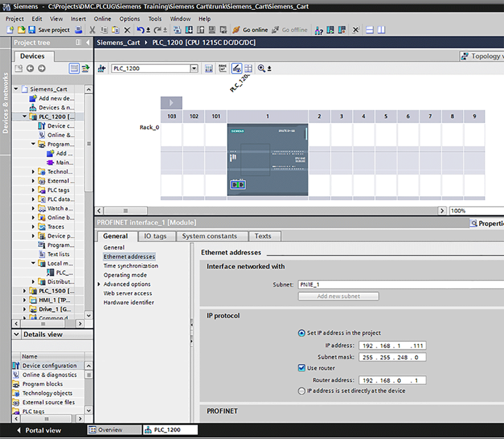This screenshot has height=439, width=504.
Task: Click the Cut scissors icon
Action: pos(92,30)
